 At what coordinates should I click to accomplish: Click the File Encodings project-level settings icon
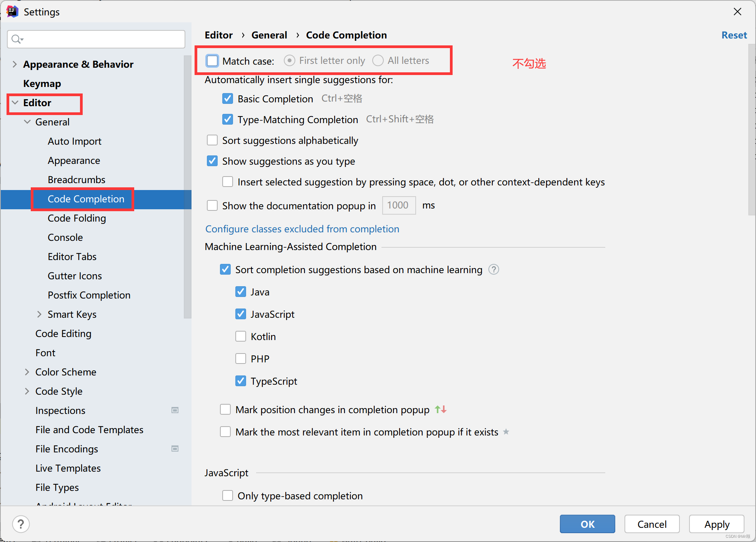pyautogui.click(x=175, y=449)
